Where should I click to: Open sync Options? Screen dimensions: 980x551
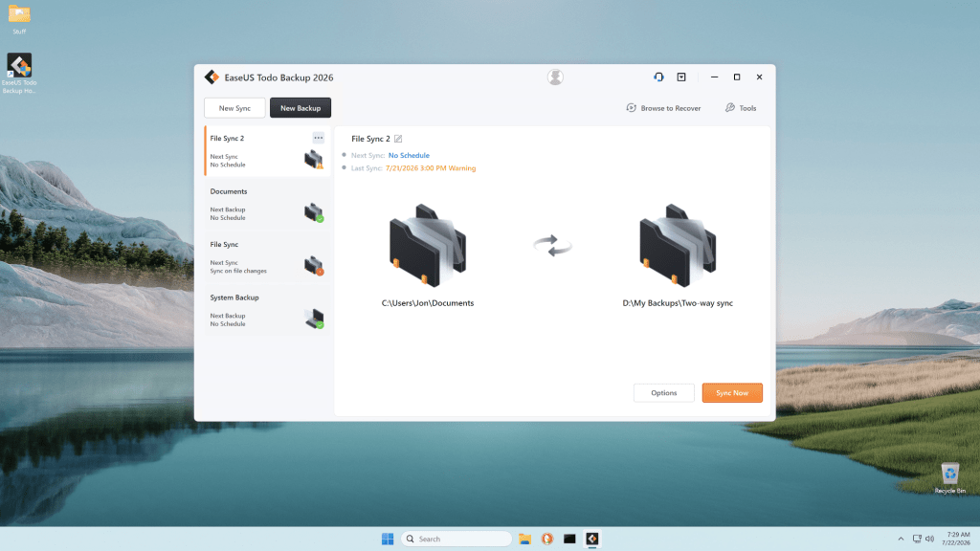coord(664,393)
